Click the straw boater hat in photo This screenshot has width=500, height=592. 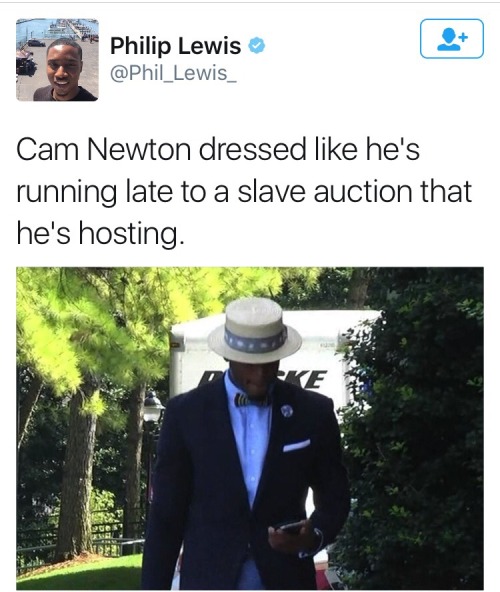(255, 329)
